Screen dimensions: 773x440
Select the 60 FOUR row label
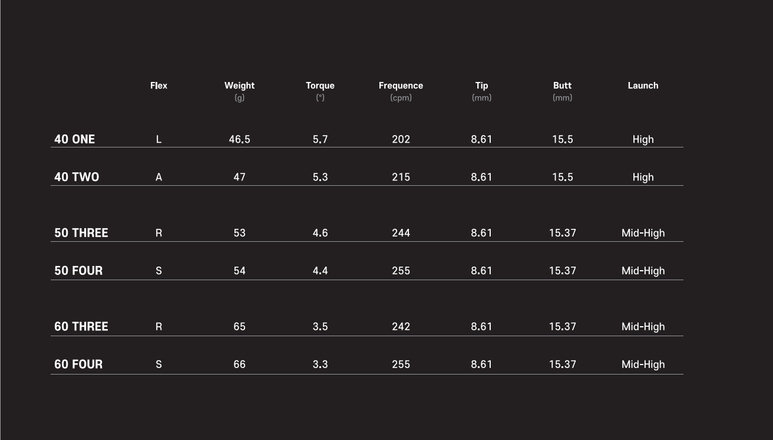click(x=78, y=364)
